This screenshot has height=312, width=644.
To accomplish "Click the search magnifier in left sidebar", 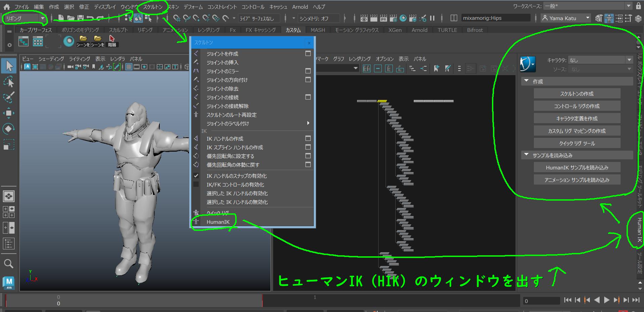I will click(x=9, y=264).
